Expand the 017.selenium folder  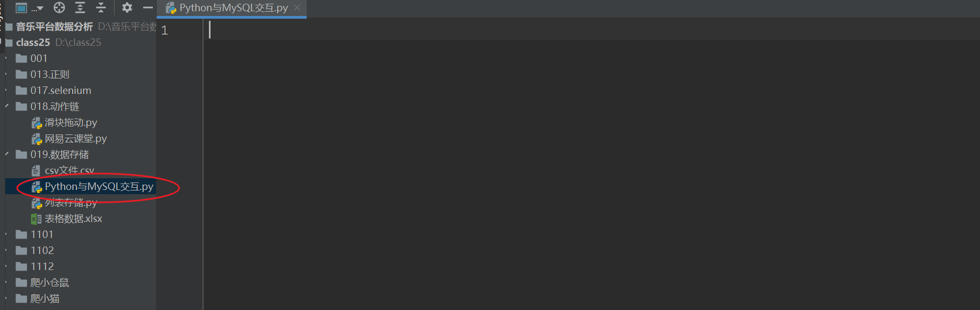click(6, 90)
